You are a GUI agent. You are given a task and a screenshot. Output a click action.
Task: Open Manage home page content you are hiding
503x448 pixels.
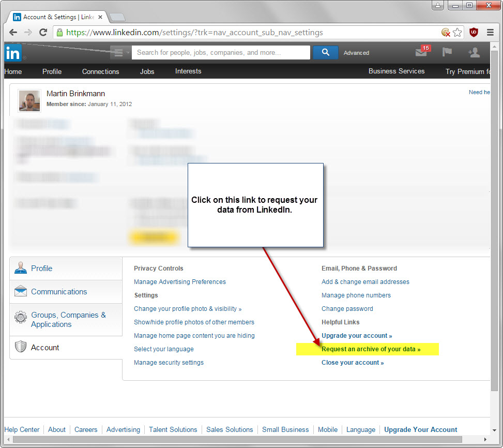click(194, 336)
